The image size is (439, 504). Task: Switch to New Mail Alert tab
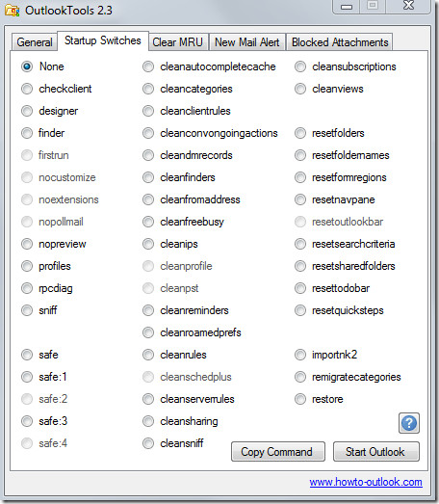click(247, 42)
